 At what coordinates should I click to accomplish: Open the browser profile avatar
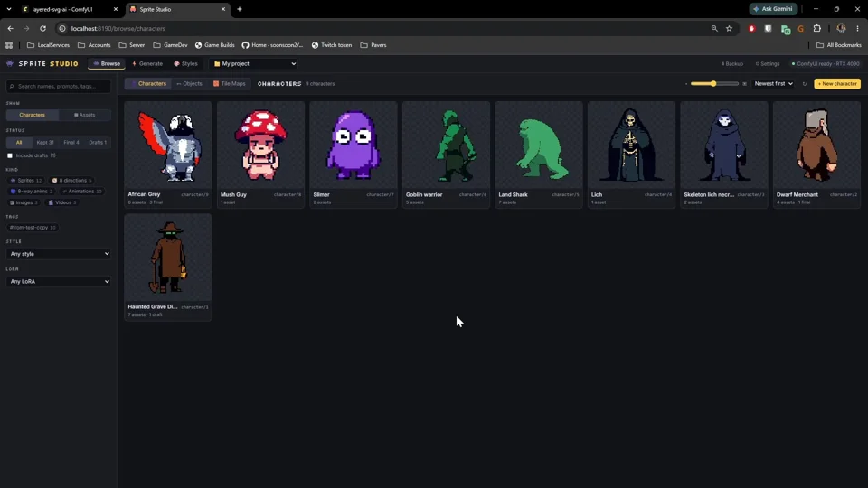(x=842, y=28)
